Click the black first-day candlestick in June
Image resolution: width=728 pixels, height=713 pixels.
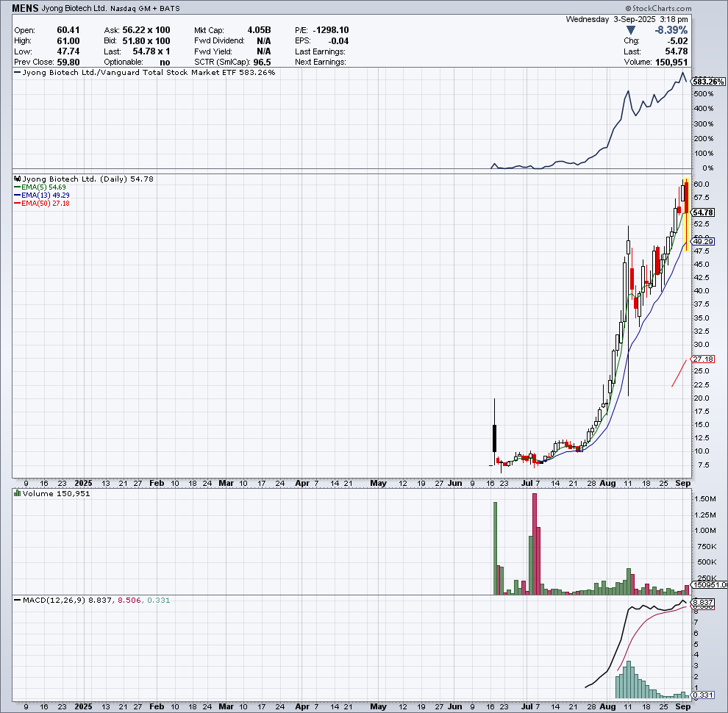coord(494,438)
